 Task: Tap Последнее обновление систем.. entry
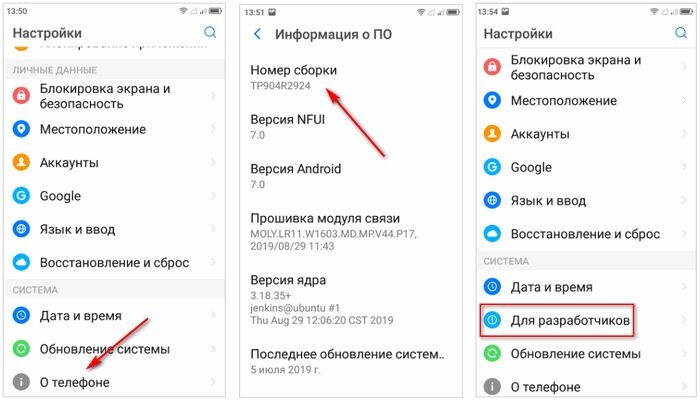[x=351, y=362]
